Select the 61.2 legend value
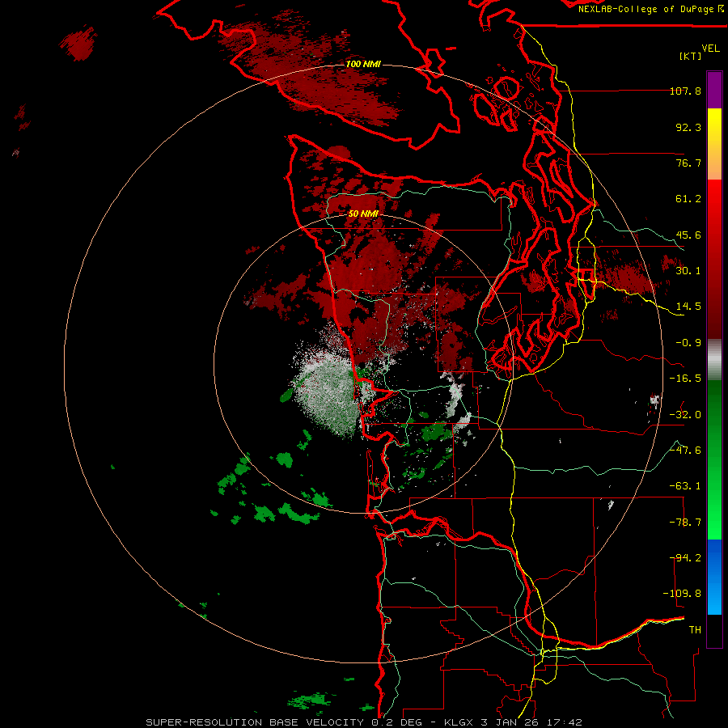The width and height of the screenshot is (728, 728). [688, 199]
